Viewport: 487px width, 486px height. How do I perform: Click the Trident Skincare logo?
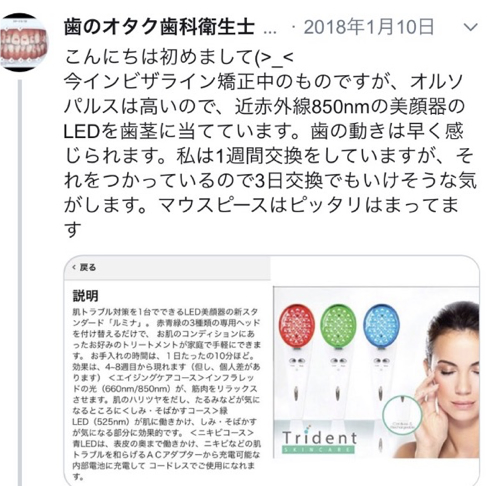pos(319,440)
